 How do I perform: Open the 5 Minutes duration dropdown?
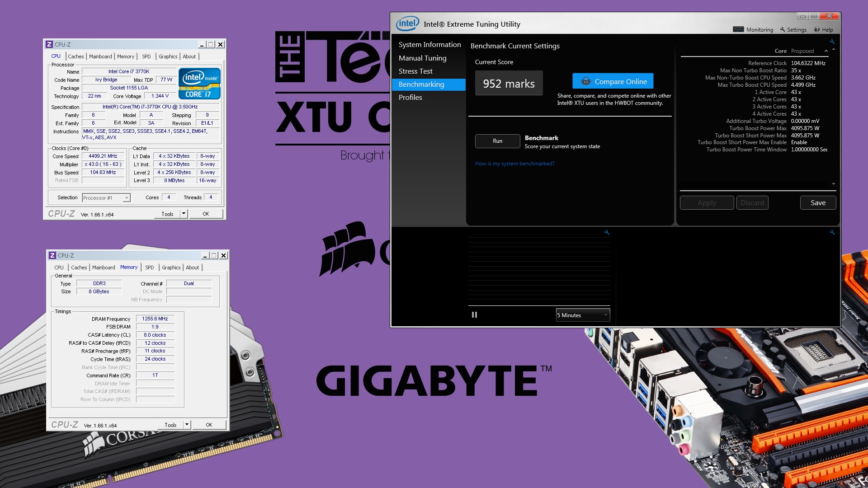pyautogui.click(x=583, y=315)
